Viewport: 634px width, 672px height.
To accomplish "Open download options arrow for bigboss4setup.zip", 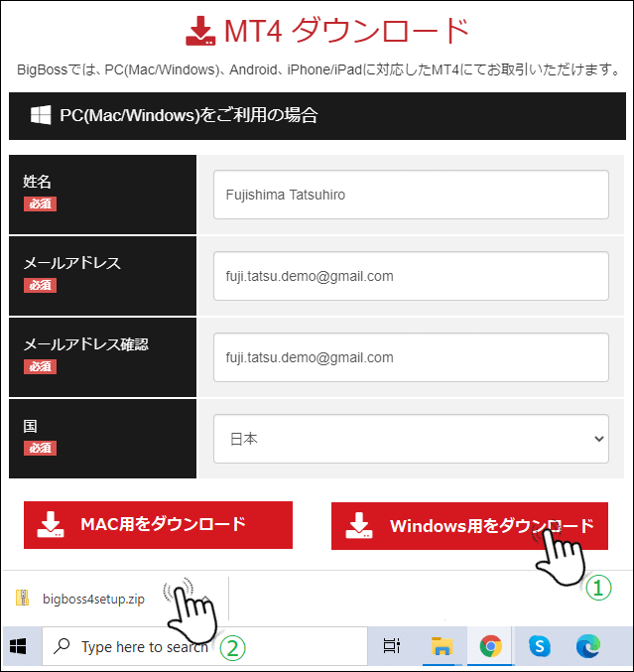I will (205, 599).
